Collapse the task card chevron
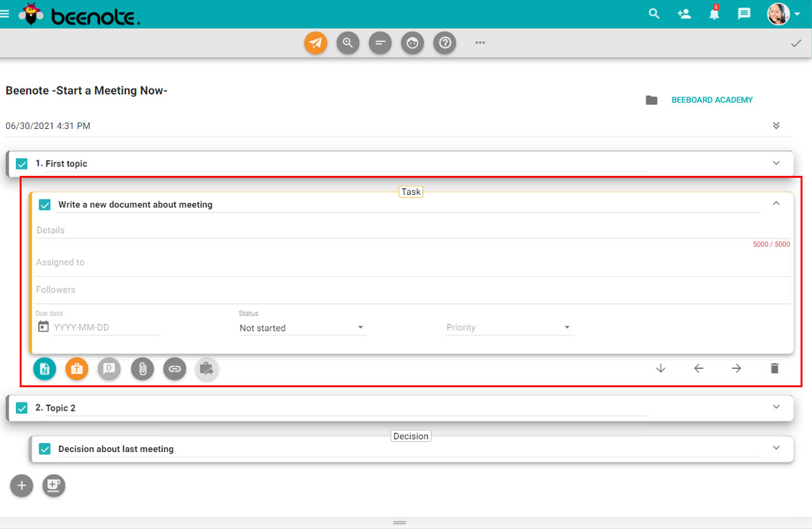The width and height of the screenshot is (812, 532). [776, 204]
